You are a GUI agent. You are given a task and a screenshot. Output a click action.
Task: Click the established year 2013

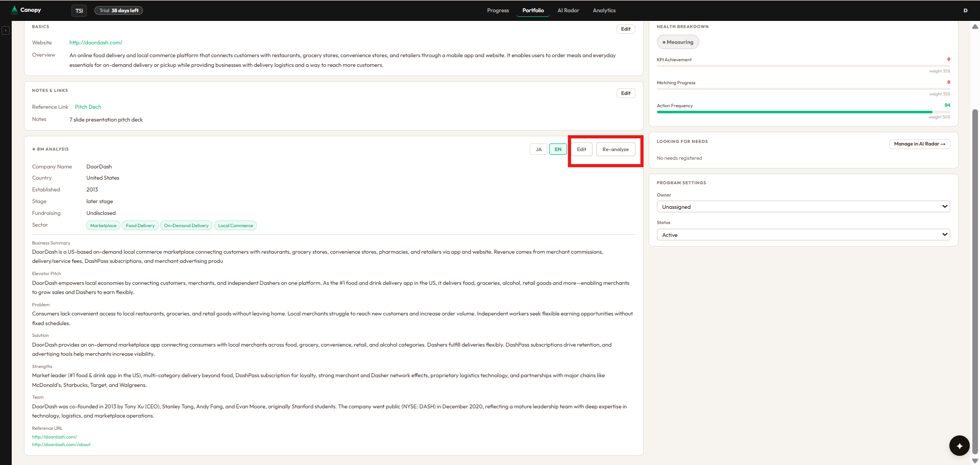point(92,190)
